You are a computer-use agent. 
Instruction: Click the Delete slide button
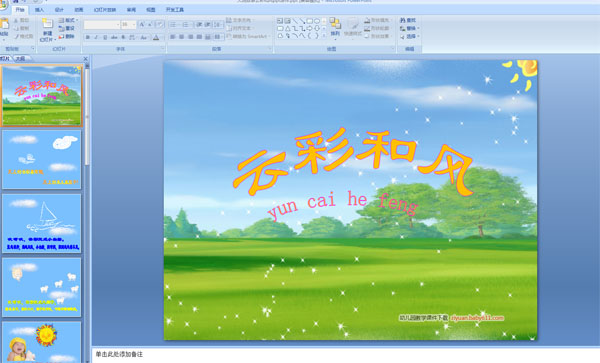(67, 36)
